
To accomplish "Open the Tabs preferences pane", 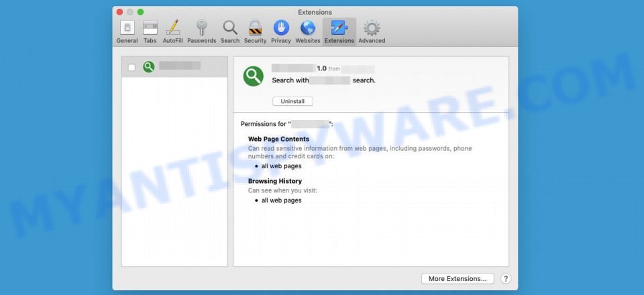I will (x=150, y=32).
